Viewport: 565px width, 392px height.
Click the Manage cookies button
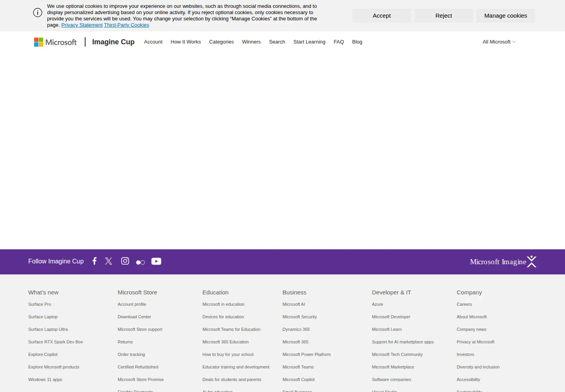(x=506, y=16)
